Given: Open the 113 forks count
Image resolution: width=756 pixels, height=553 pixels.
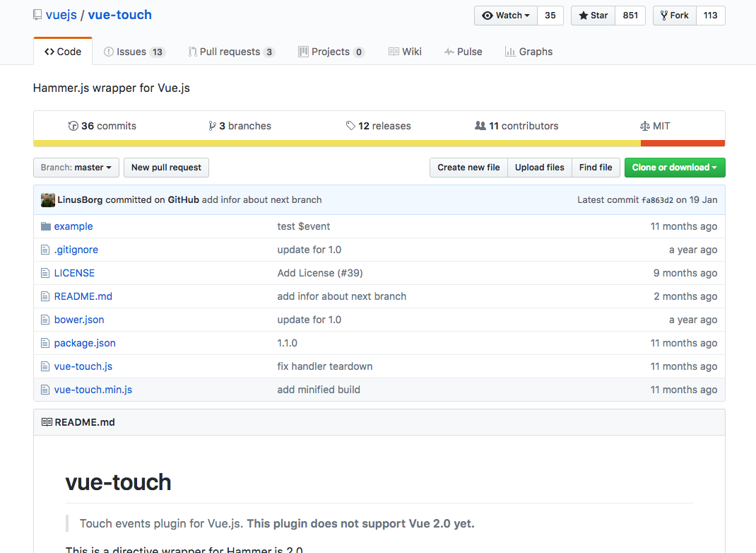Looking at the screenshot, I should (710, 16).
